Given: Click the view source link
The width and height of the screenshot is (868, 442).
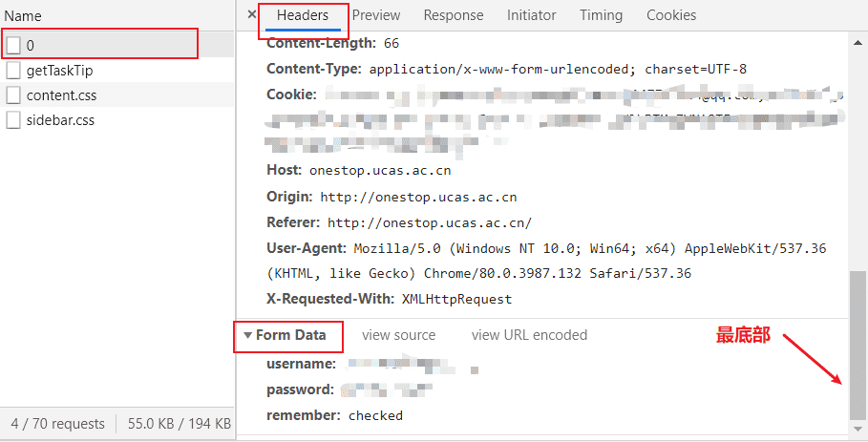Looking at the screenshot, I should point(398,335).
